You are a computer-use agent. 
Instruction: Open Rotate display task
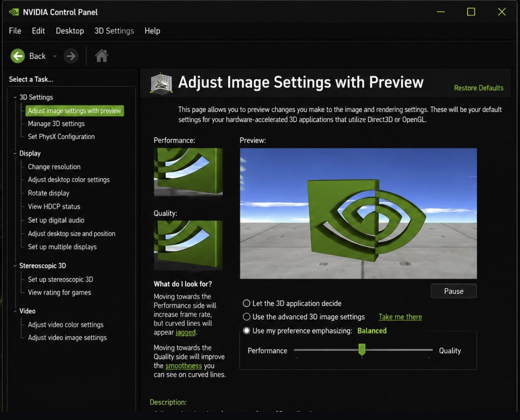click(49, 193)
